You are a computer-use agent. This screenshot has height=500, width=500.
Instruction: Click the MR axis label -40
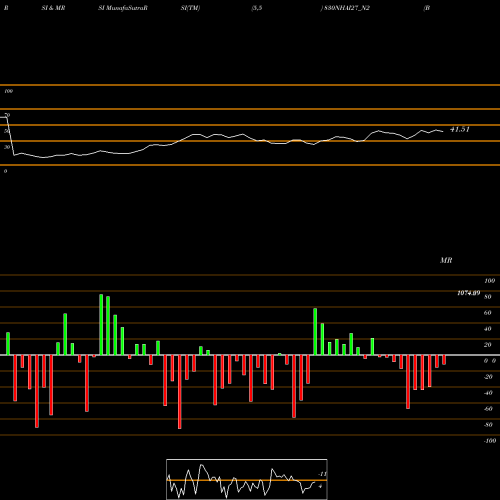coord(488,393)
